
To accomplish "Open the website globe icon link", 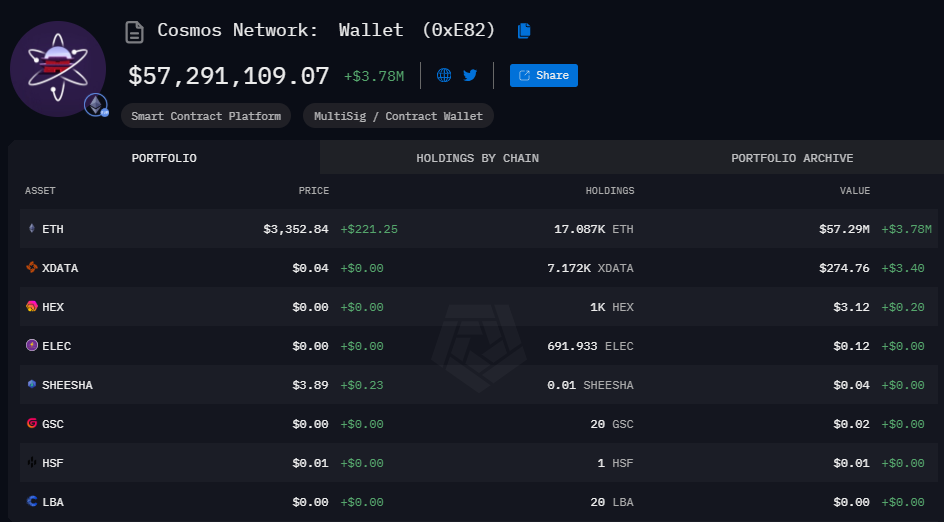I will pyautogui.click(x=444, y=75).
